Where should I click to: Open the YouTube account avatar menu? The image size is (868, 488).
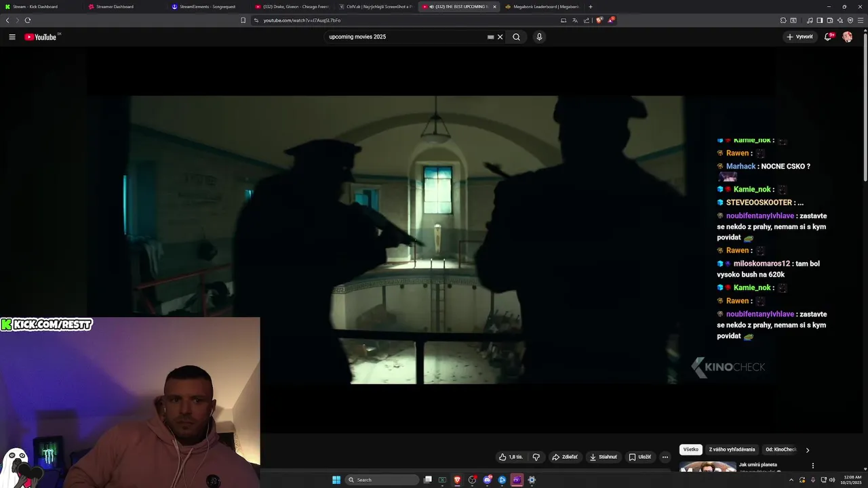coord(848,37)
